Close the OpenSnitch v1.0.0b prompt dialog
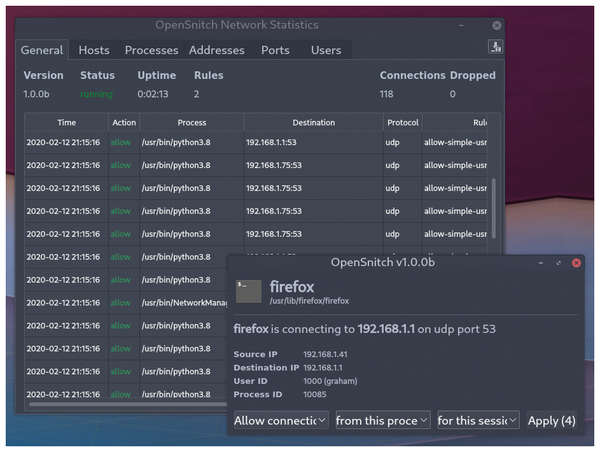The height and width of the screenshot is (452, 600). [576, 263]
